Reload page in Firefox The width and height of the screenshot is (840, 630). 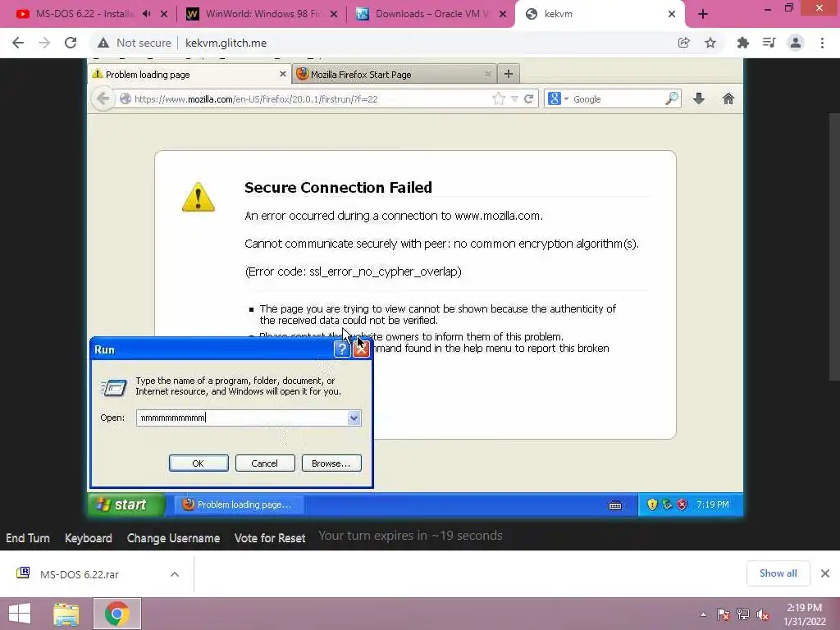[529, 98]
